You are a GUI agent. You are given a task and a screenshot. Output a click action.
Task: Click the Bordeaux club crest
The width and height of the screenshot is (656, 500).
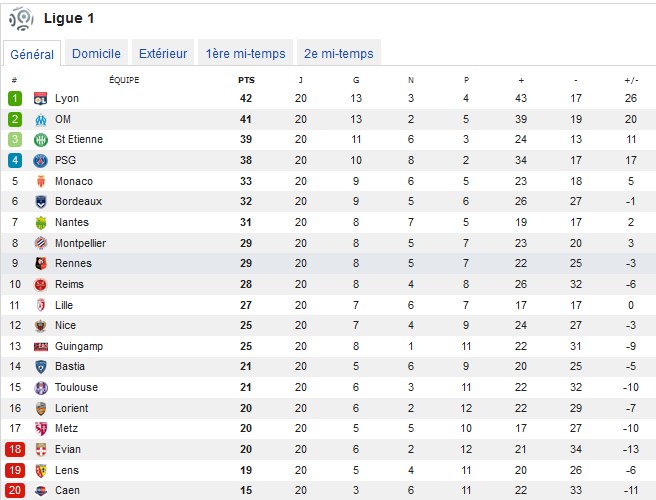pos(41,202)
